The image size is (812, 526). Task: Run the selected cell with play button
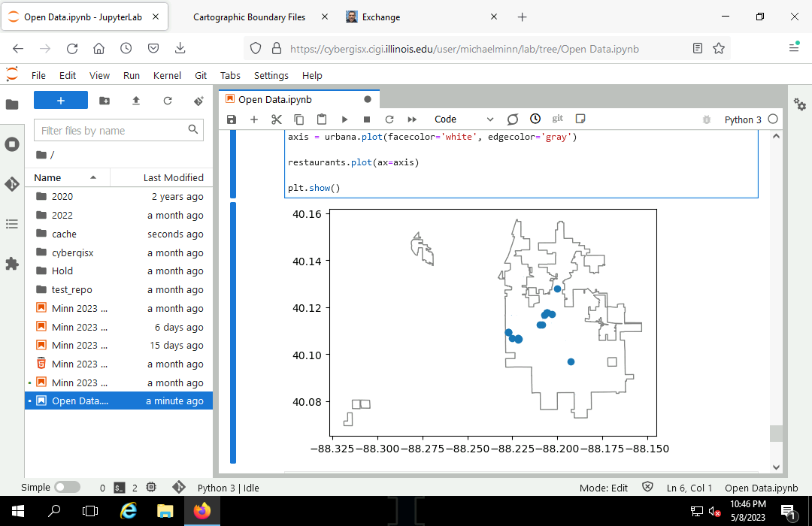tap(344, 119)
